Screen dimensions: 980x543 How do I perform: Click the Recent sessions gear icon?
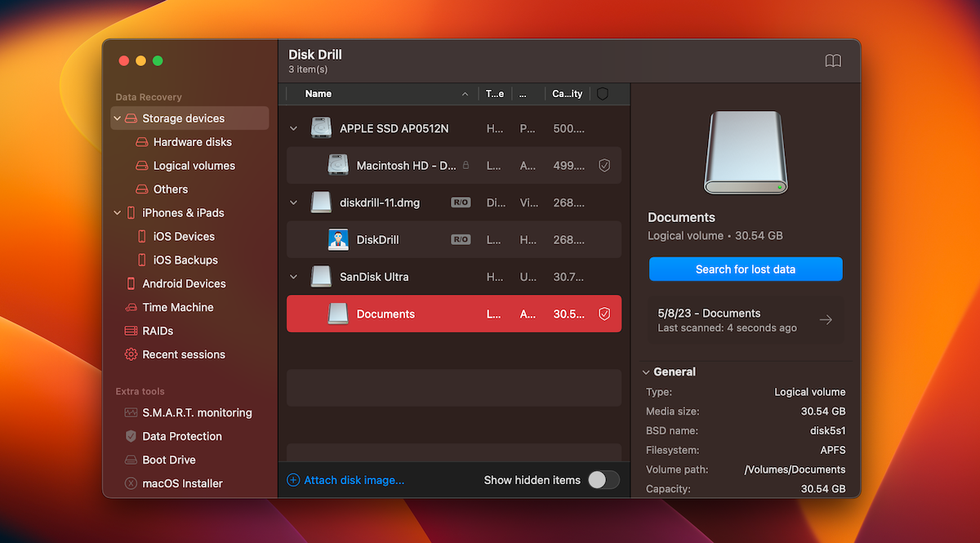coord(131,354)
